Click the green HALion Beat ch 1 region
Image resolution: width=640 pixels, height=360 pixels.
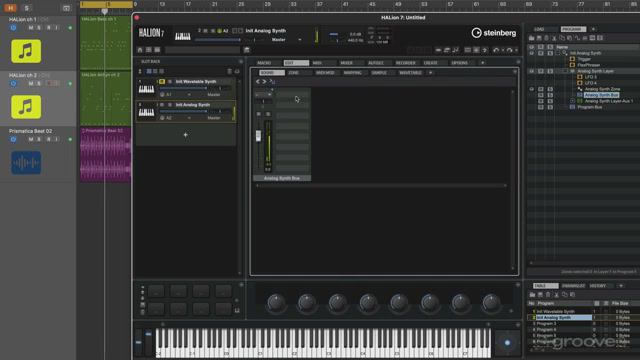[105, 43]
